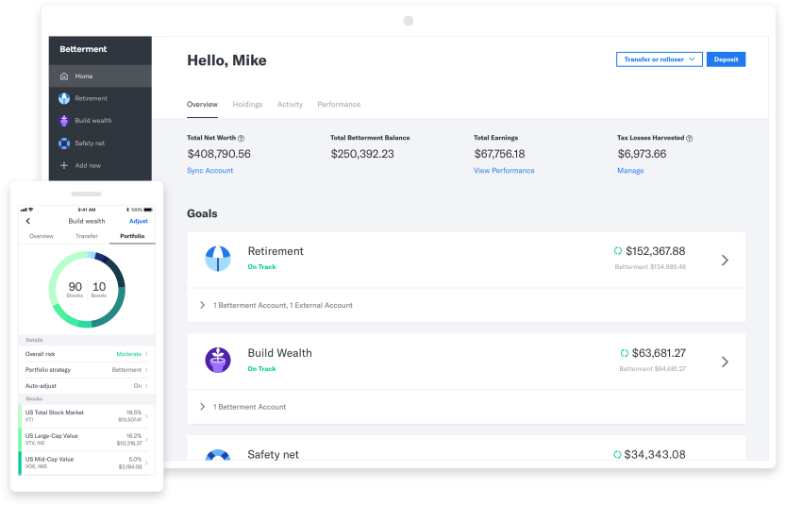786x506 pixels.
Task: Switch to the Holdings tab
Action: pyautogui.click(x=247, y=104)
